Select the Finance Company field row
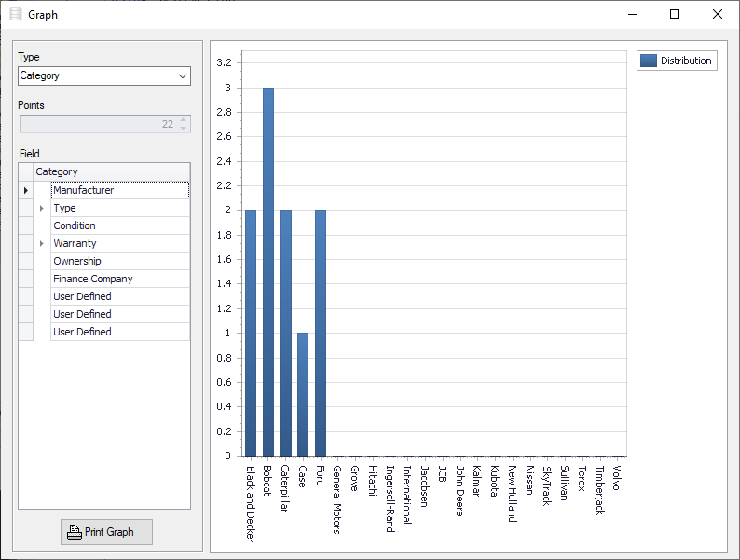Image resolution: width=740 pixels, height=560 pixels. [x=120, y=279]
